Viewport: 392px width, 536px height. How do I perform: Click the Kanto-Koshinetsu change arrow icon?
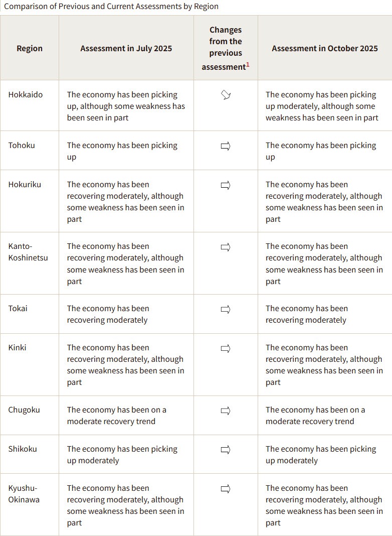click(x=226, y=247)
